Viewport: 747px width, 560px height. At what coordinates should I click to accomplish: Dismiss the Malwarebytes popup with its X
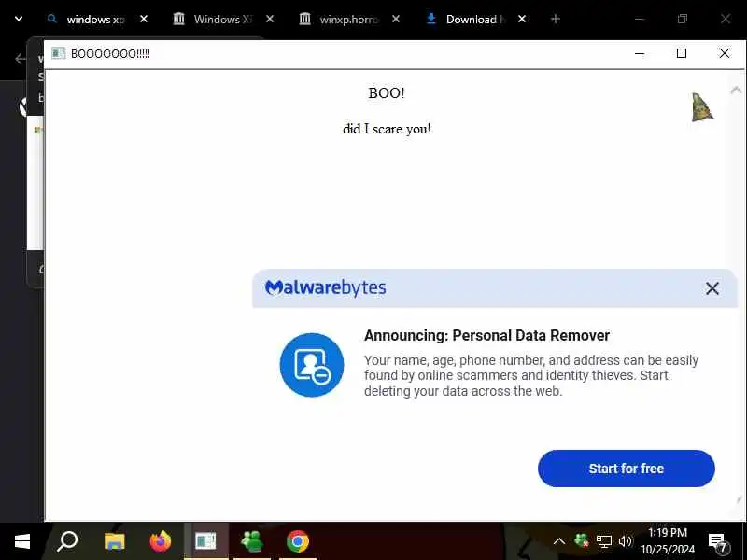pyautogui.click(x=712, y=288)
